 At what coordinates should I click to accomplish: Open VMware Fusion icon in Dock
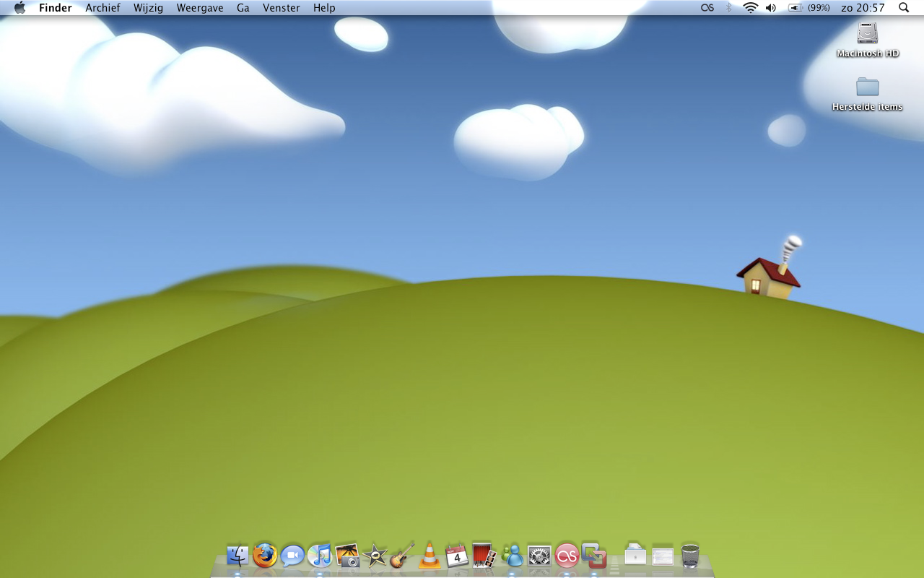click(594, 556)
